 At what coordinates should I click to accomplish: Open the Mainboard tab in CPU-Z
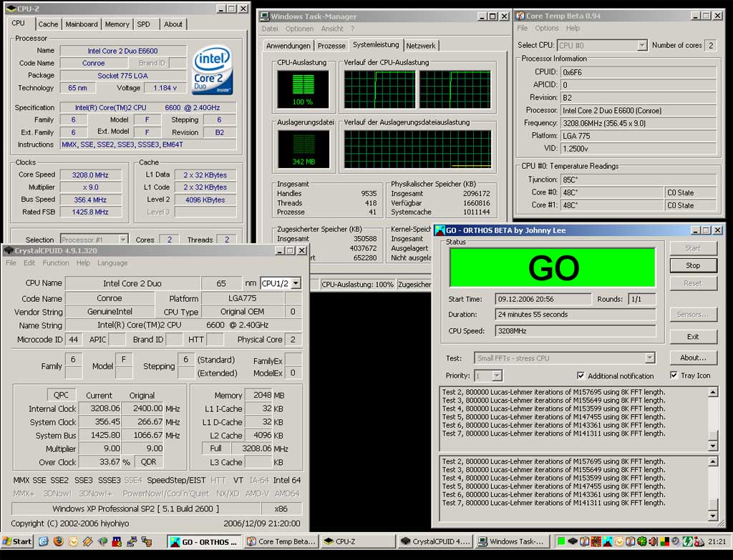pos(82,24)
